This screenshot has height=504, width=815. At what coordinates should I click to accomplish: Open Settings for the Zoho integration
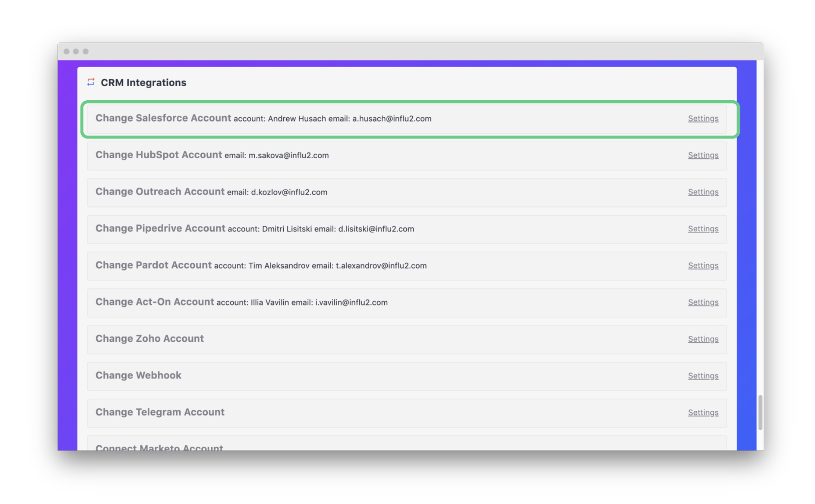pyautogui.click(x=703, y=339)
